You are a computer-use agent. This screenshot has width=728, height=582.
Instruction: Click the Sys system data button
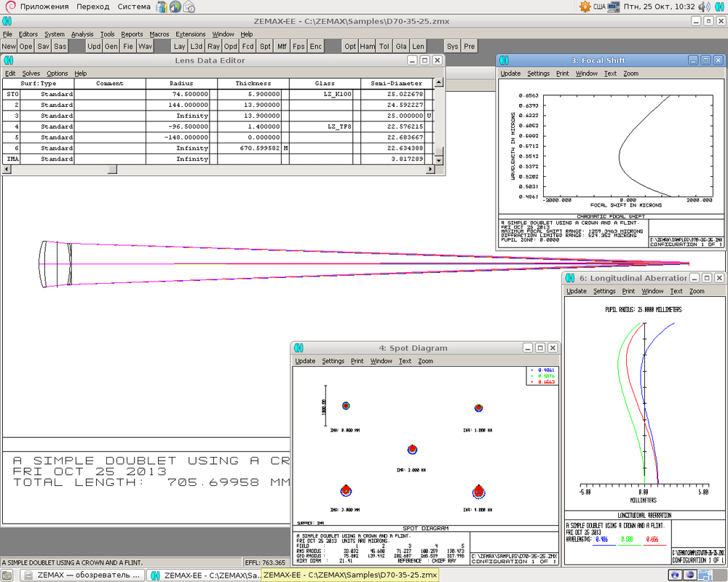(x=452, y=46)
